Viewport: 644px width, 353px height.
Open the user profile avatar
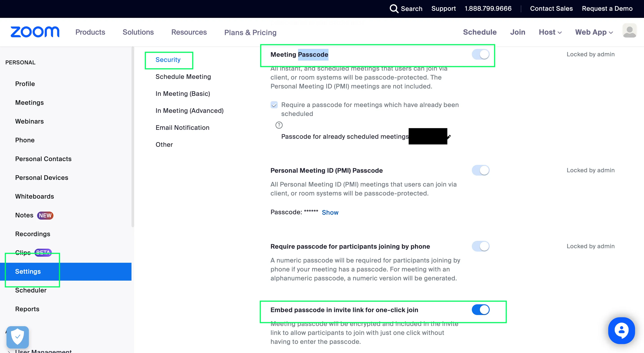pyautogui.click(x=629, y=30)
